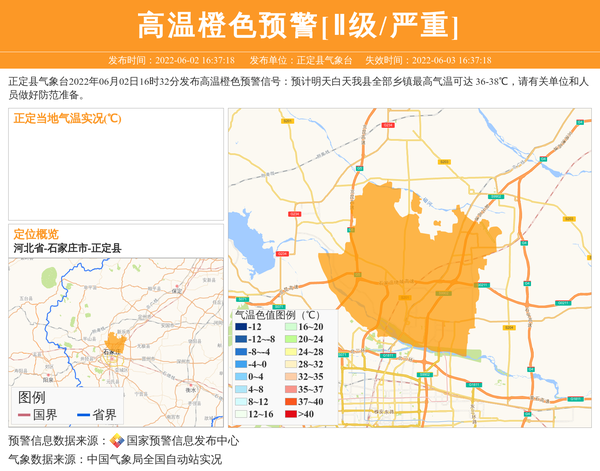Click the small orange county marker on overview map
Viewport: 600px width, 471px height.
tap(115, 346)
